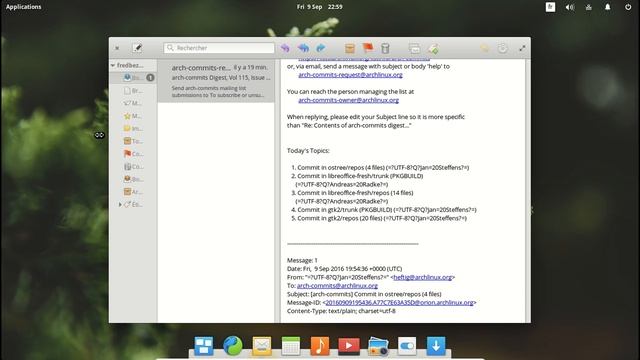The height and width of the screenshot is (360, 640).
Task: Open the sound volume indicator
Action: pos(569,7)
